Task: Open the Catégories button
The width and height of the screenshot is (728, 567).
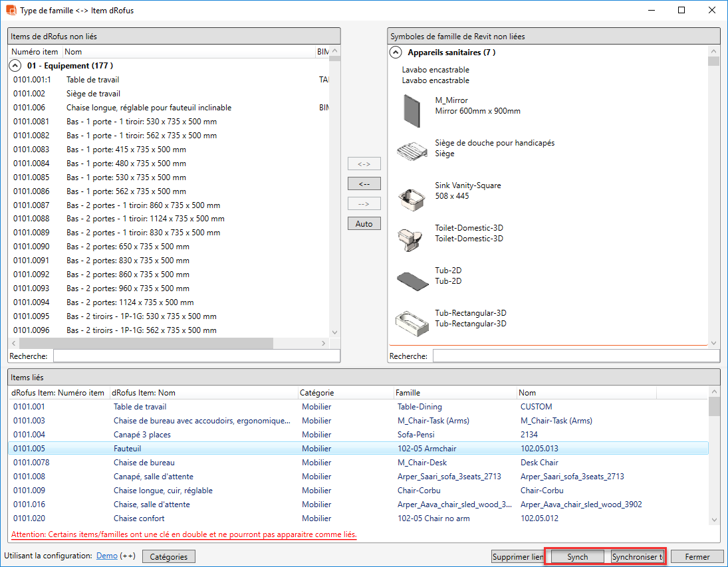Action: tap(169, 556)
